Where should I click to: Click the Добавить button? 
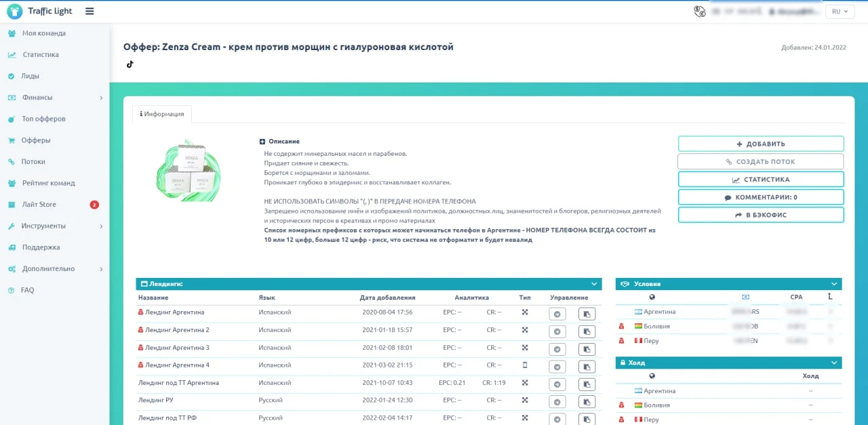761,144
